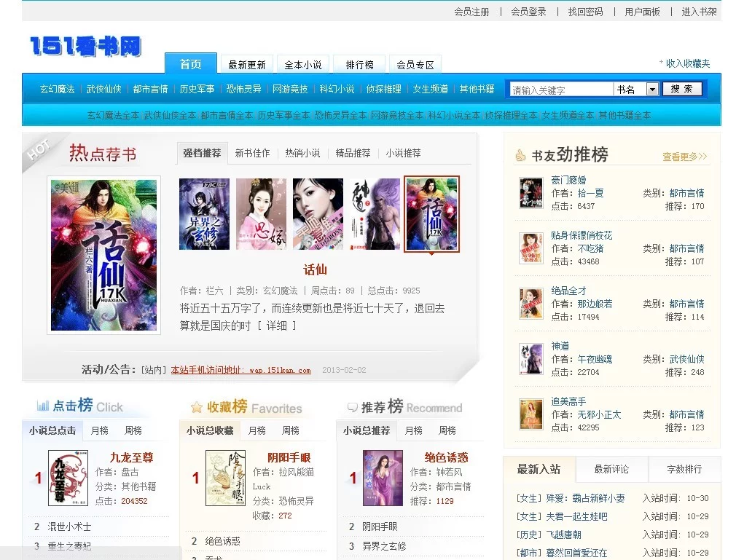Image resolution: width=736 pixels, height=560 pixels.
Task: Open the 书名 search type dropdown
Action: coord(652,89)
